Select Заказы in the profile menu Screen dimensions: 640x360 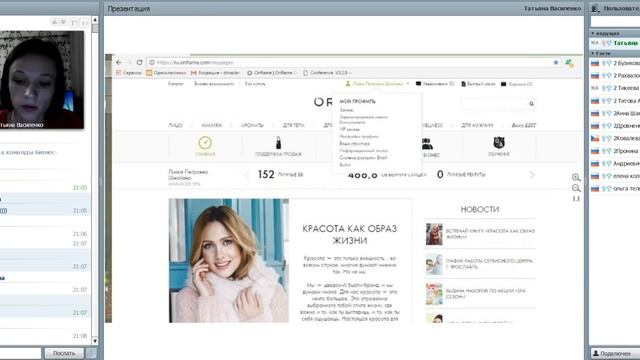(346, 110)
